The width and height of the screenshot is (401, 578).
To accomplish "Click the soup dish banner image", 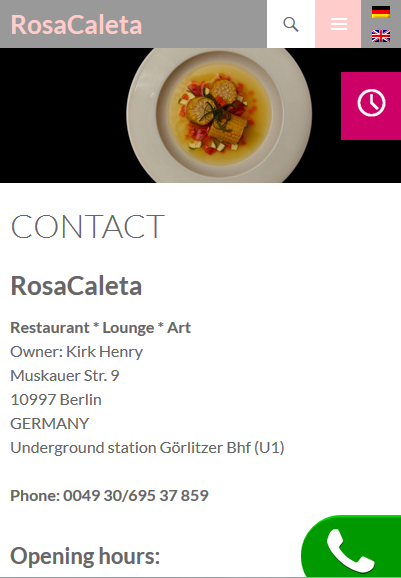I will (219, 115).
